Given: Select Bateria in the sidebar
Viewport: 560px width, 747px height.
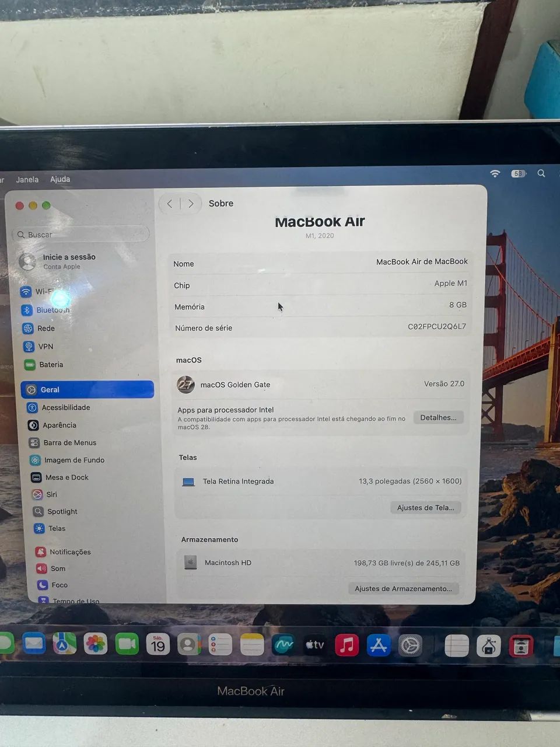Looking at the screenshot, I should [x=44, y=365].
